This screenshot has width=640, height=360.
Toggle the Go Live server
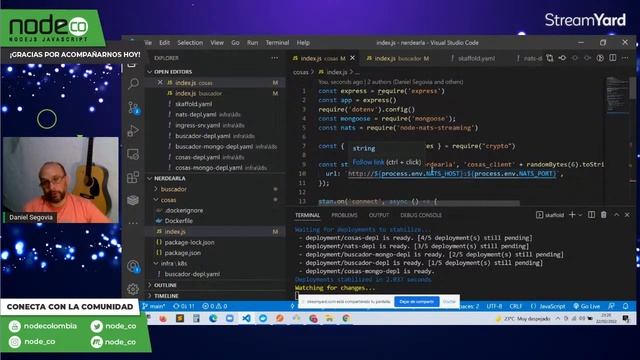[587, 306]
